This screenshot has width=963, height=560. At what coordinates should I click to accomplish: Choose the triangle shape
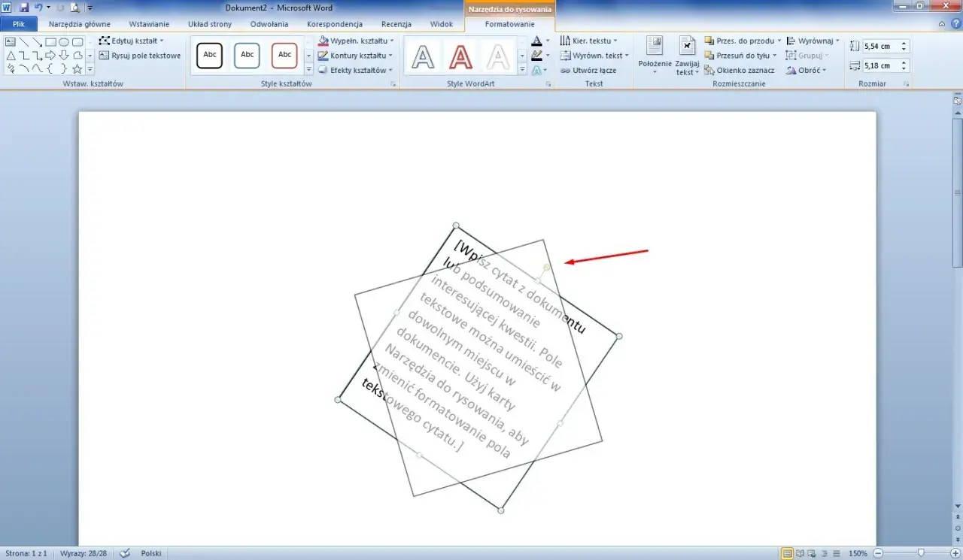tap(11, 56)
